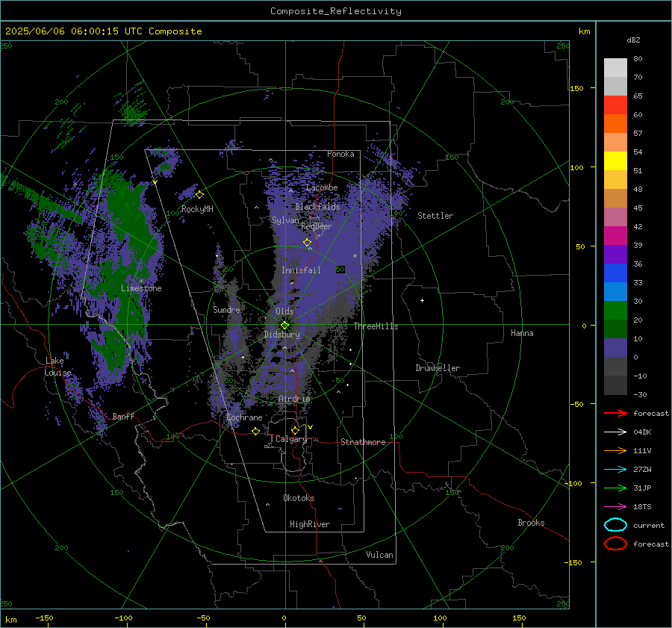The image size is (672, 628).
Task: Click the Strathmore label on map
Action: [364, 442]
